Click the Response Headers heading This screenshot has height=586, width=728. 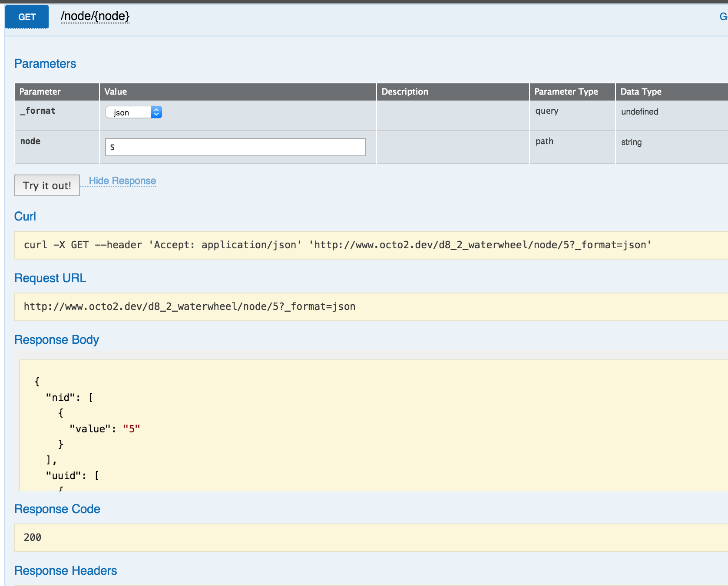coord(65,570)
